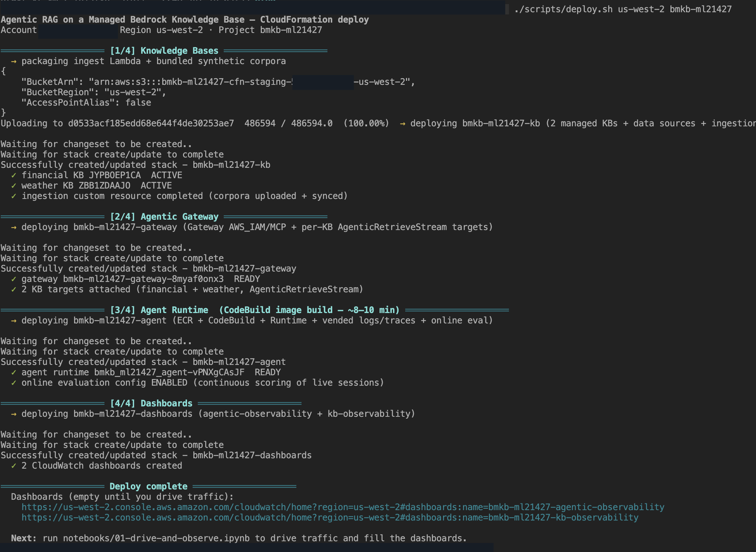The height and width of the screenshot is (552, 756).
Task: Click the 'Region us-west-2 · Project bmkb-ml21427' text
Action: 221,30
